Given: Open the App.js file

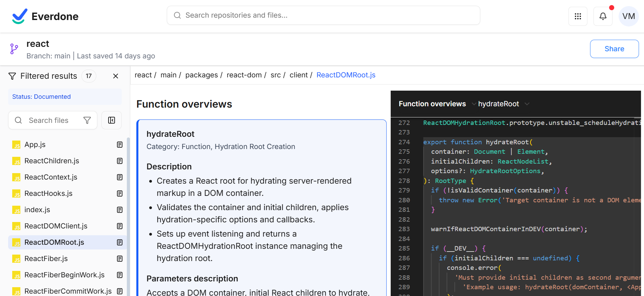Looking at the screenshot, I should 67,145.
